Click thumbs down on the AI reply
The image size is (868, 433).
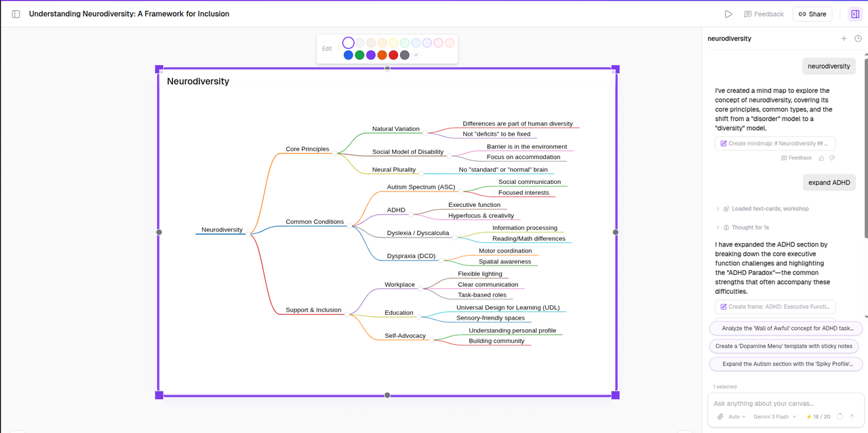click(x=832, y=157)
